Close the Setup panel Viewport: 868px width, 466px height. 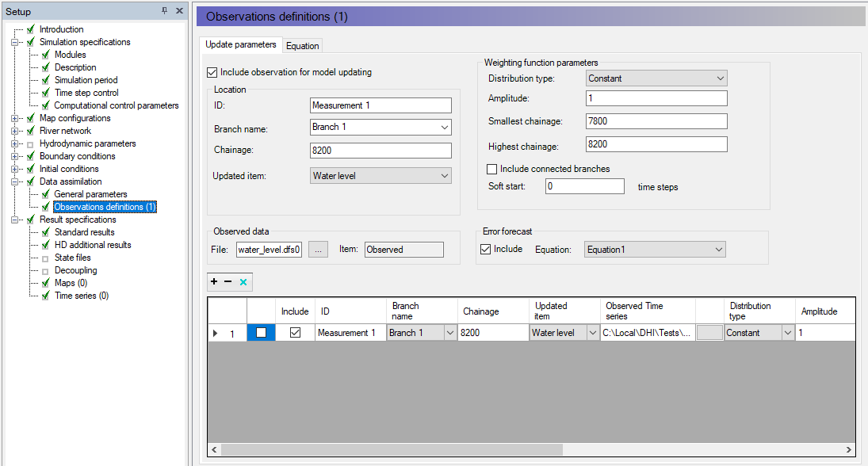(179, 10)
